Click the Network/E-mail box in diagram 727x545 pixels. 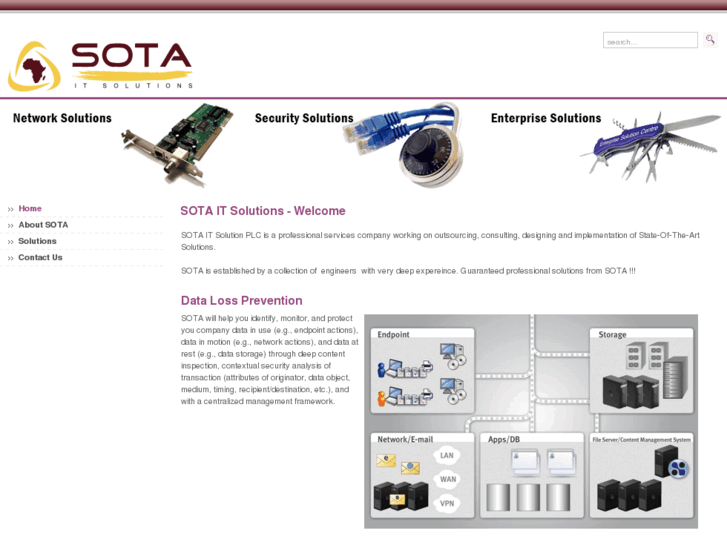[x=422, y=475]
